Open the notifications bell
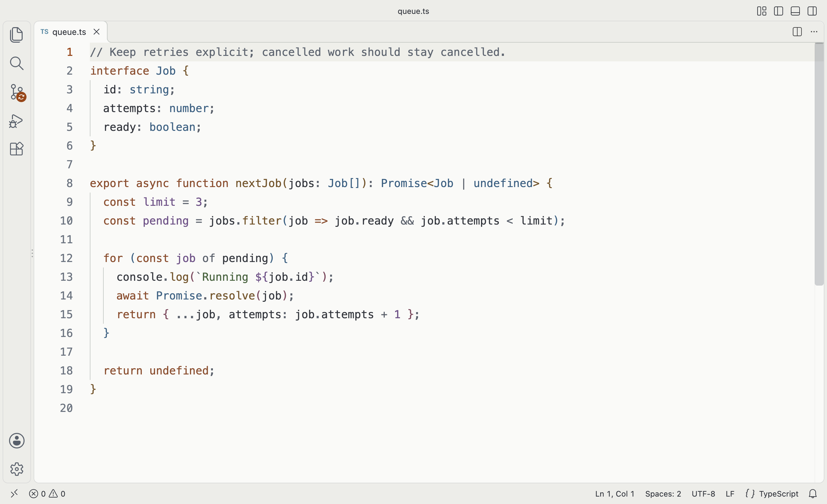This screenshot has height=504, width=827. (812, 494)
